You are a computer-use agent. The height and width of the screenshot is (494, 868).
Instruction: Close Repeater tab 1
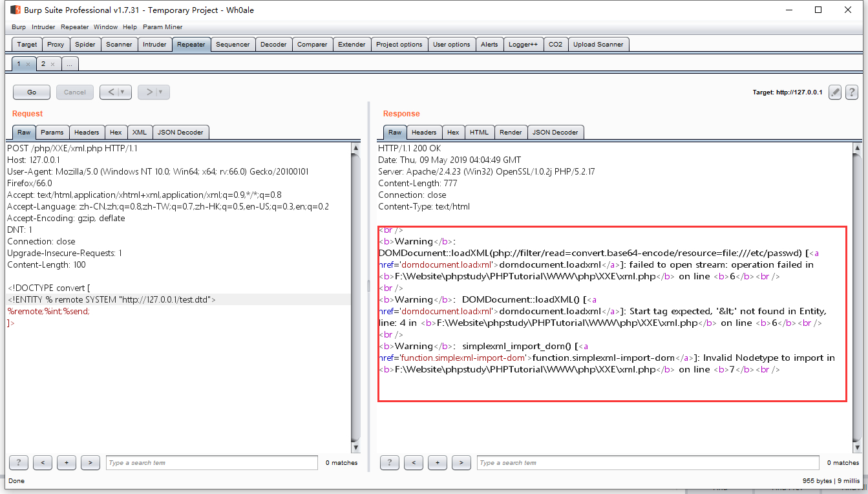point(28,64)
